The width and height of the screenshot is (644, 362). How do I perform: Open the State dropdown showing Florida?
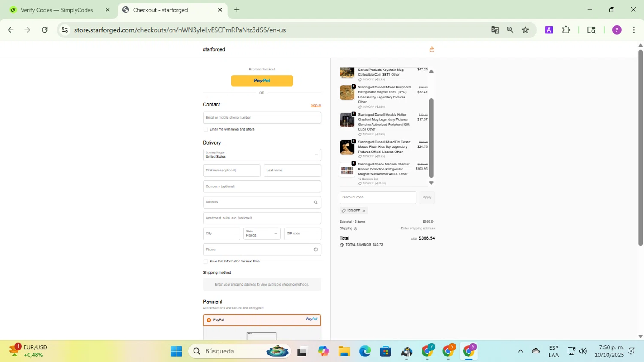[262, 234]
